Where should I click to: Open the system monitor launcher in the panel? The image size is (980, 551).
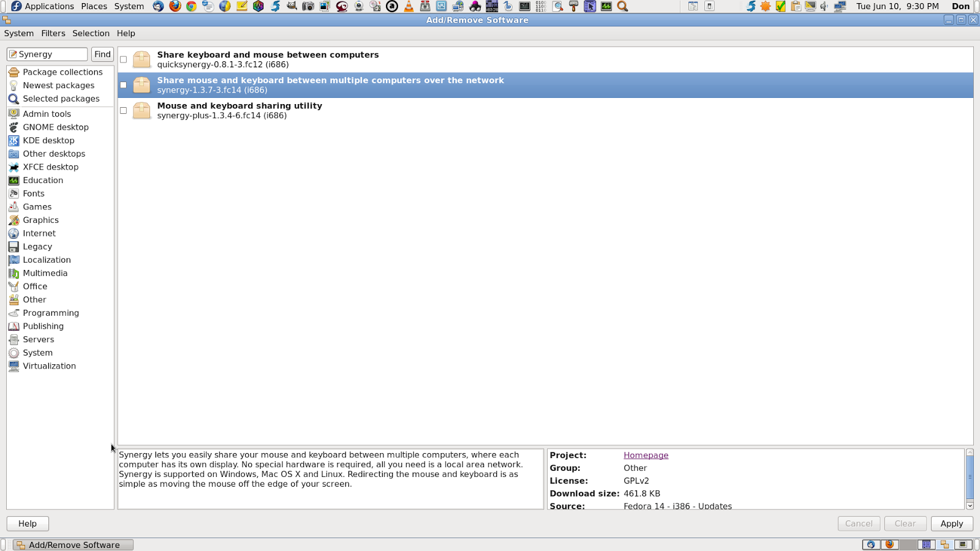[606, 6]
